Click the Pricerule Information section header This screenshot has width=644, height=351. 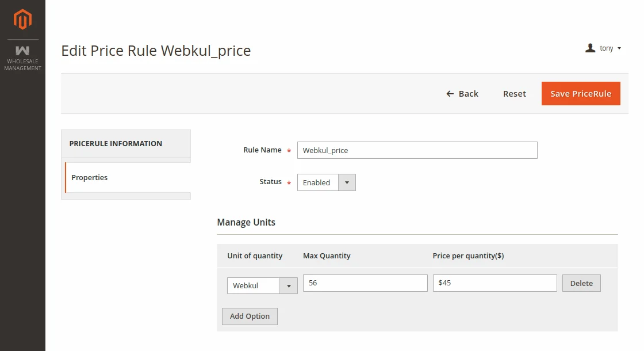(x=115, y=143)
